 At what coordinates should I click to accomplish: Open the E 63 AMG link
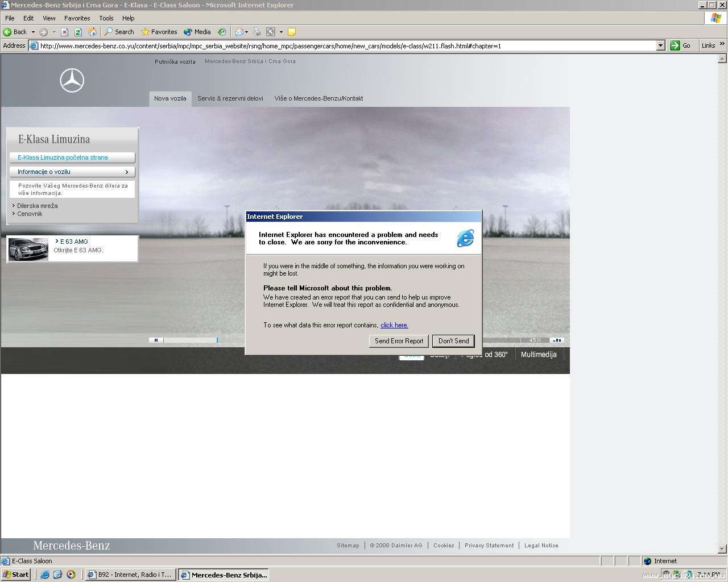[x=74, y=242]
